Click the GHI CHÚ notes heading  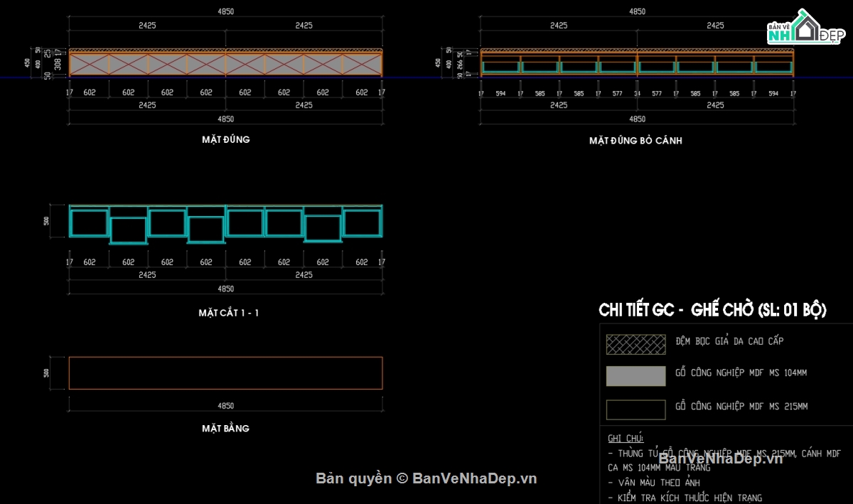point(626,439)
